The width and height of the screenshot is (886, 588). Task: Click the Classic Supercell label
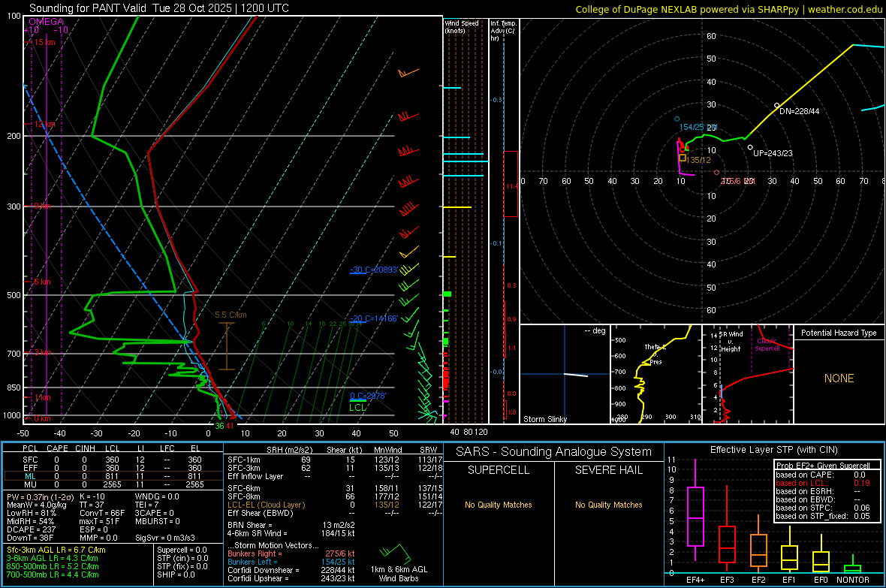[767, 345]
